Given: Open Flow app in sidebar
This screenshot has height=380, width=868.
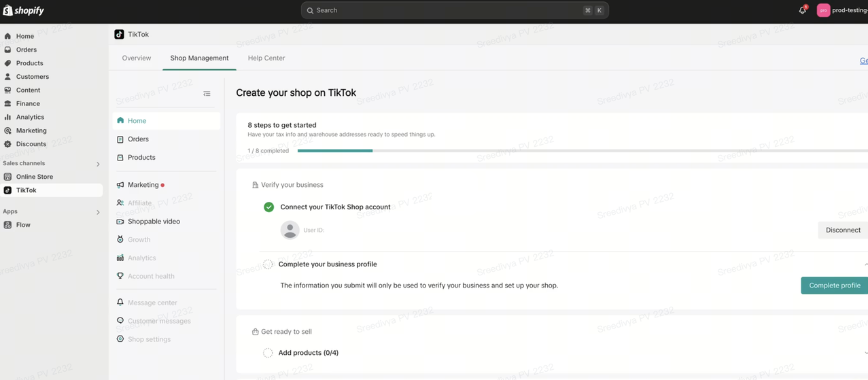Looking at the screenshot, I should pyautogui.click(x=23, y=225).
